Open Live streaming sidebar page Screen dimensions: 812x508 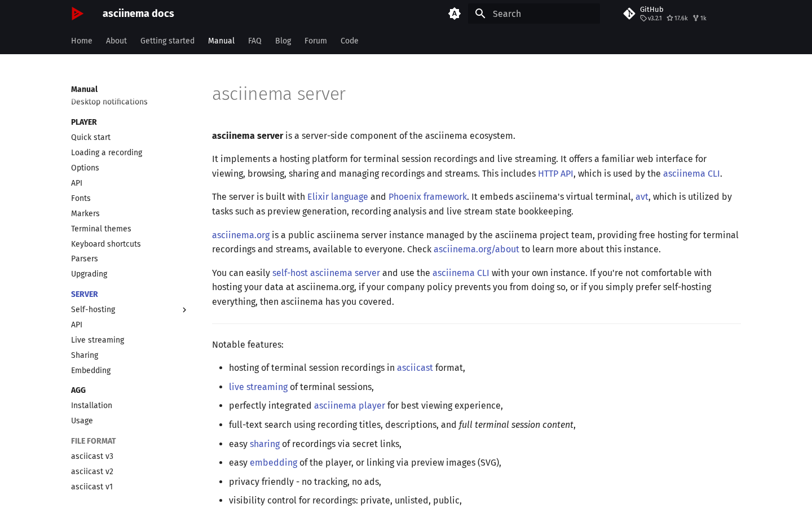tap(98, 340)
